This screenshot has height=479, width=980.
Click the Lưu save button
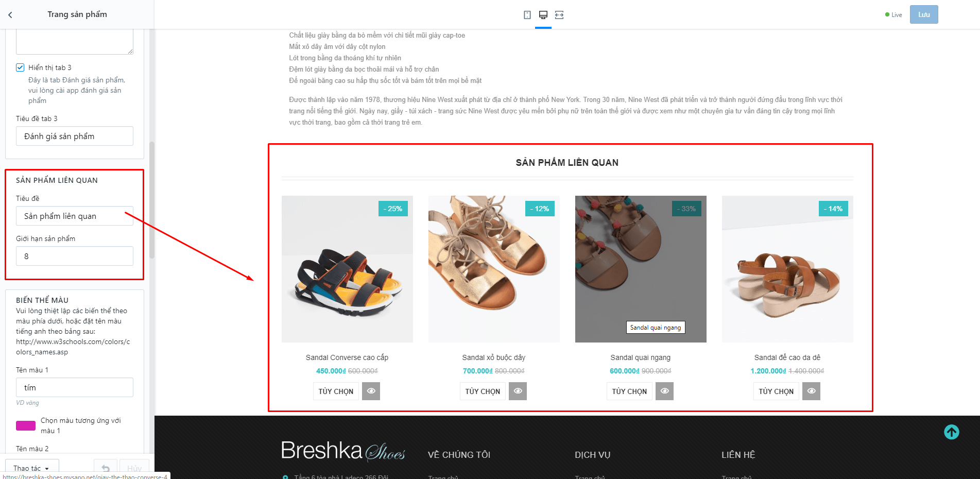pyautogui.click(x=924, y=14)
